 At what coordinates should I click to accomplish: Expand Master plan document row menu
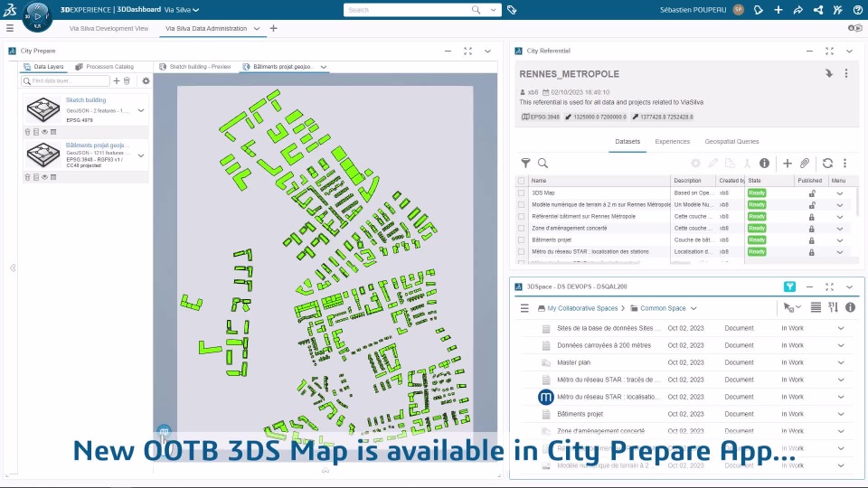click(x=841, y=362)
